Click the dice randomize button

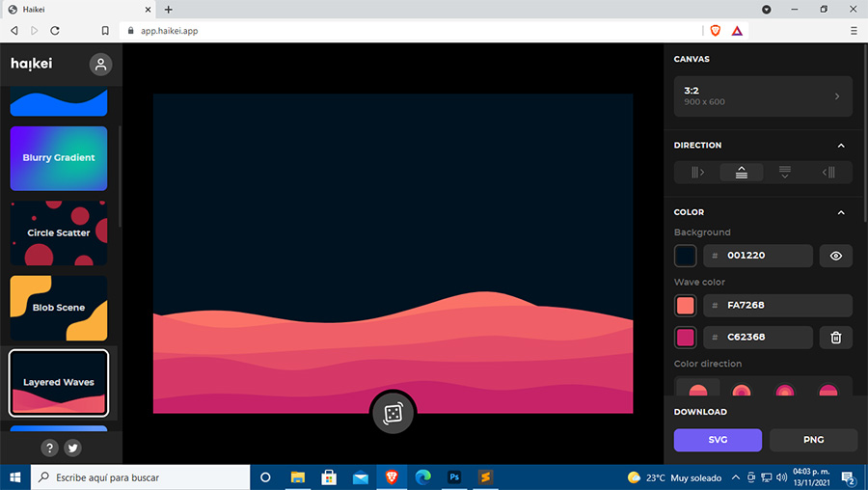(x=393, y=414)
